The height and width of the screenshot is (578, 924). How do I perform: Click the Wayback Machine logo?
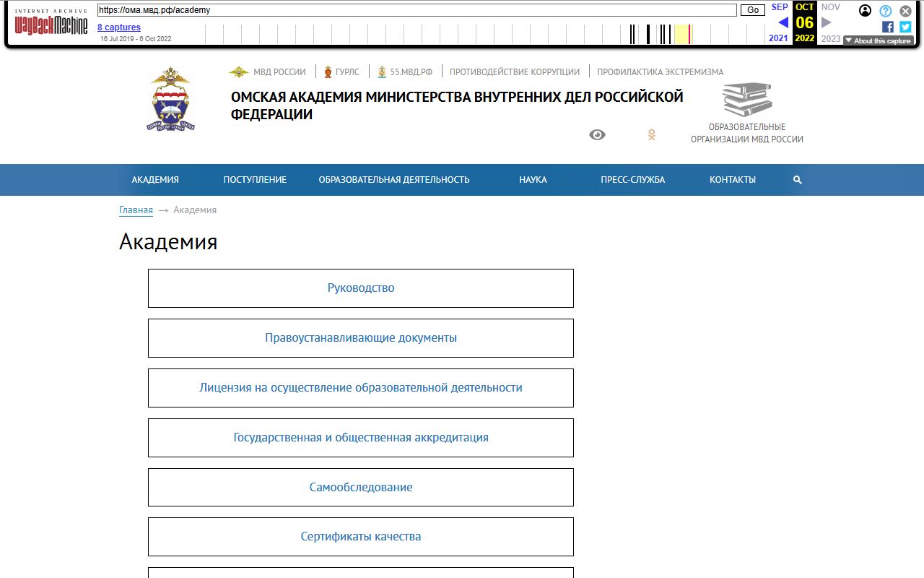pos(51,23)
